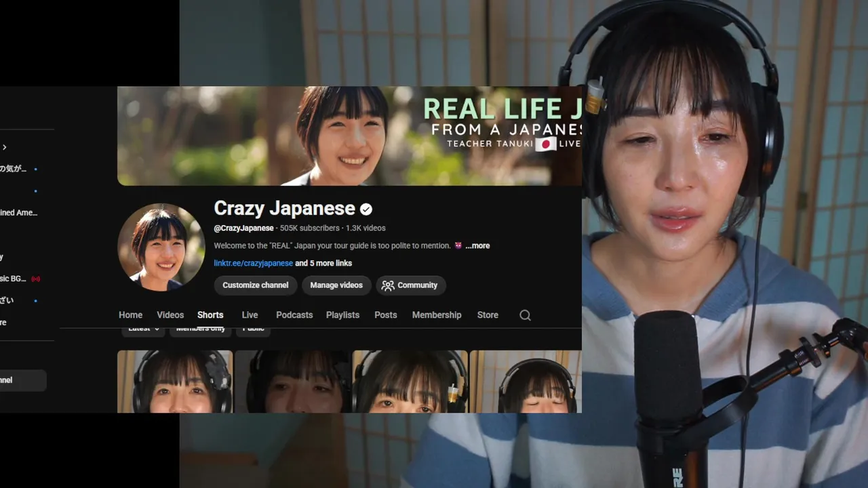
Task: Open the channel search magnifier icon
Action: (x=525, y=315)
